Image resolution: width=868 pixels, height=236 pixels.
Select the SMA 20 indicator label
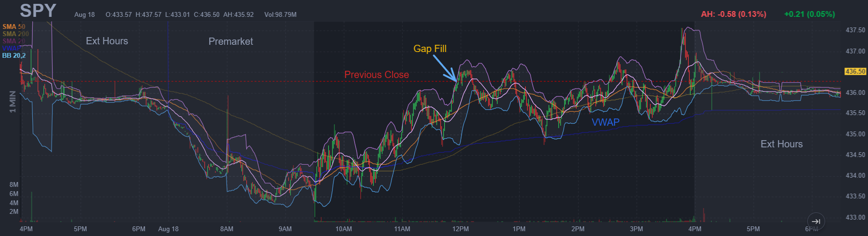pyautogui.click(x=14, y=41)
